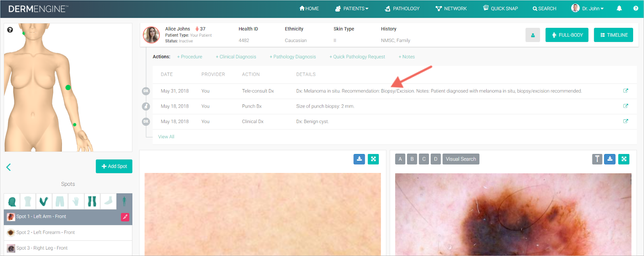Select the torso body-region filter
644x256 pixels.
(28, 201)
